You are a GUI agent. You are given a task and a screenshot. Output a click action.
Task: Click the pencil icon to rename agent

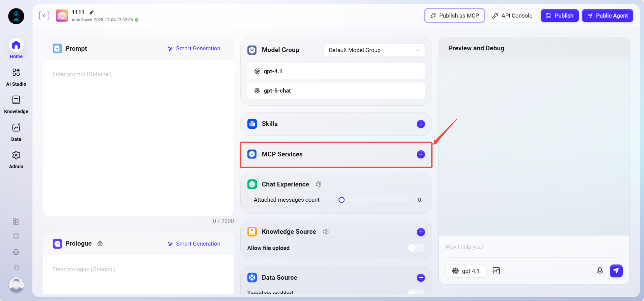coord(91,12)
